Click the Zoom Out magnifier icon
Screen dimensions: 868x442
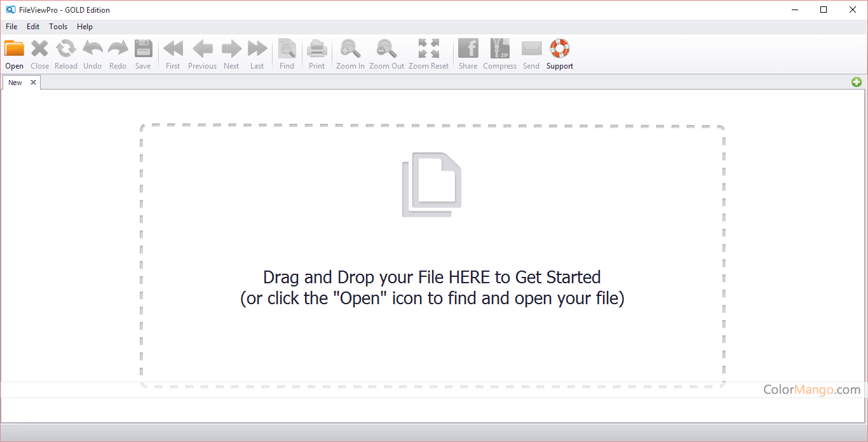[386, 48]
